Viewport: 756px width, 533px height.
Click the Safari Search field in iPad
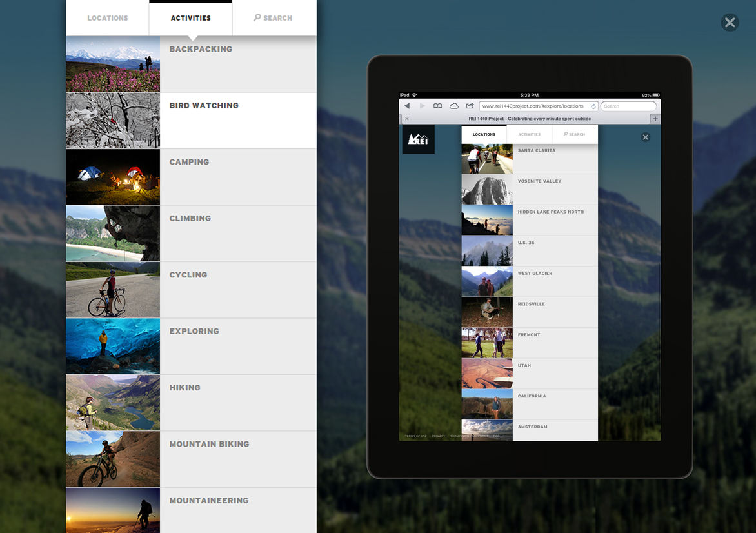629,106
